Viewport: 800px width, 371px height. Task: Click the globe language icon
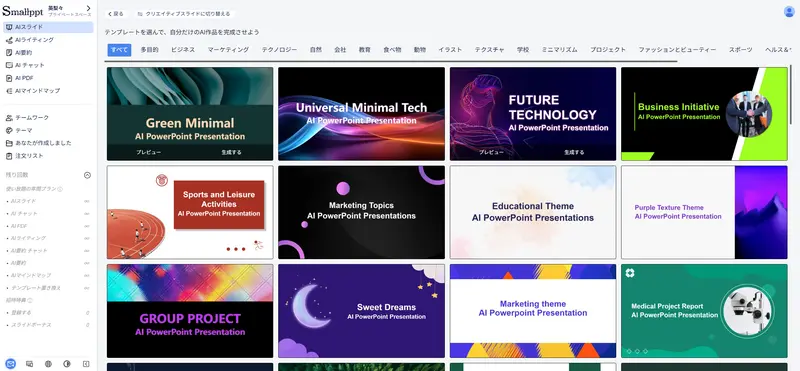click(x=48, y=364)
